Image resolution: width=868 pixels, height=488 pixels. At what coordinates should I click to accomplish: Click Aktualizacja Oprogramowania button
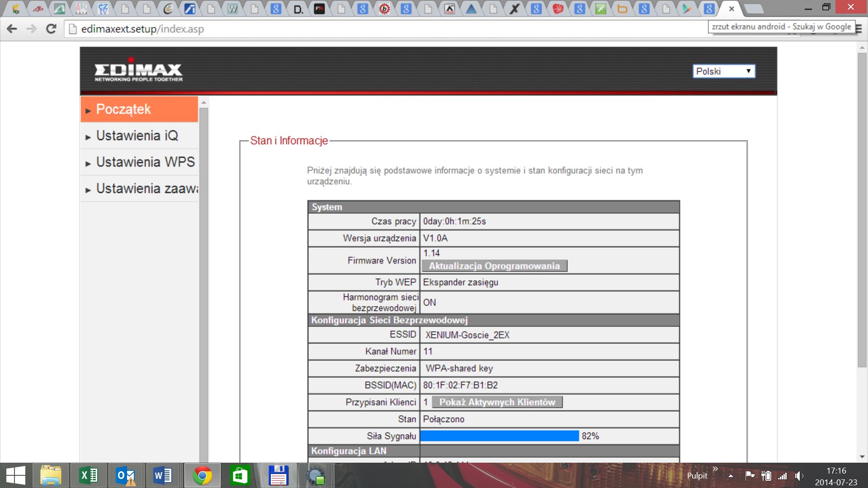coord(494,266)
